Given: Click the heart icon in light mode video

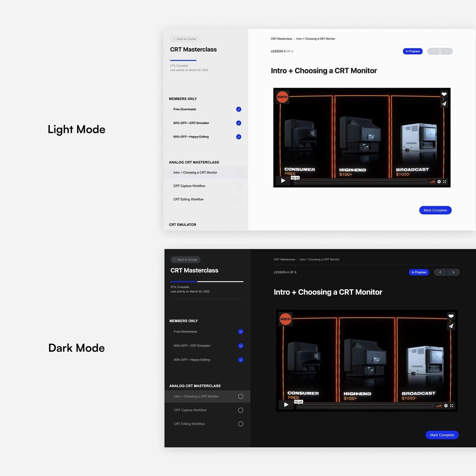Looking at the screenshot, I should pyautogui.click(x=444, y=94).
